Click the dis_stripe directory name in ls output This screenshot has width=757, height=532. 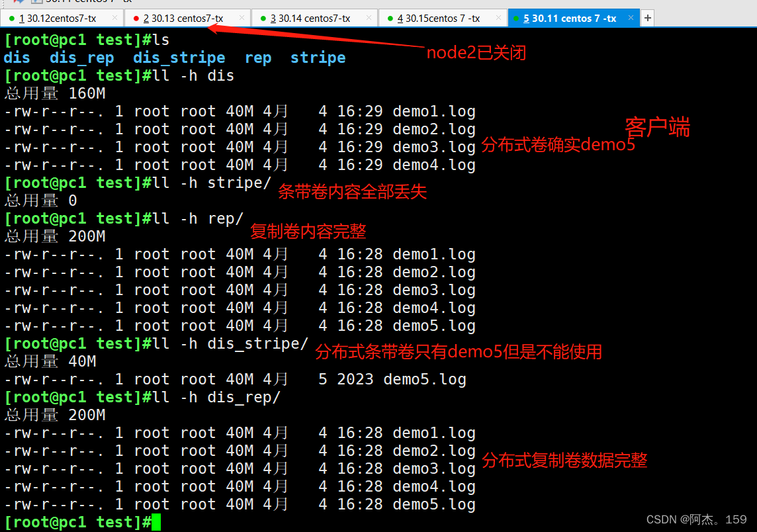point(179,58)
